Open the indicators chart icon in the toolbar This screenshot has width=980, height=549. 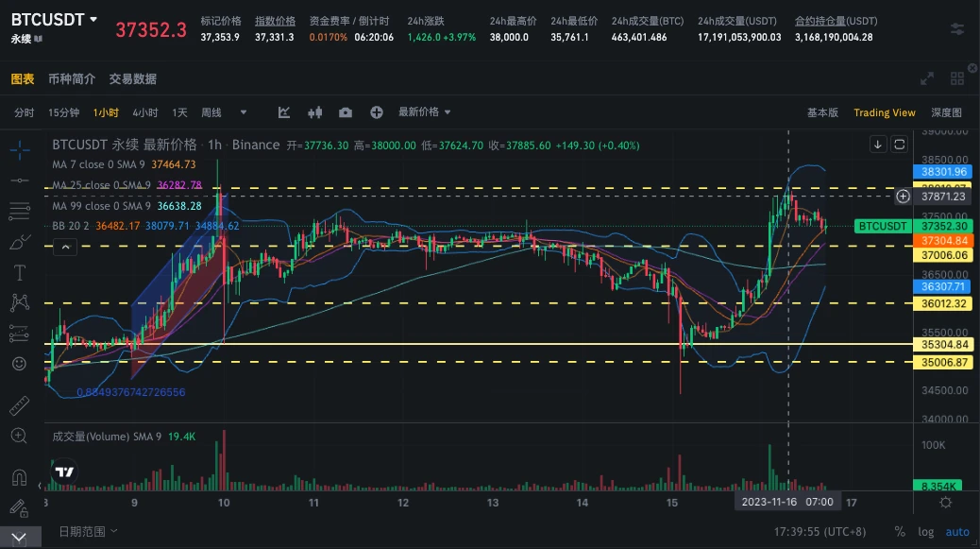pyautogui.click(x=283, y=112)
